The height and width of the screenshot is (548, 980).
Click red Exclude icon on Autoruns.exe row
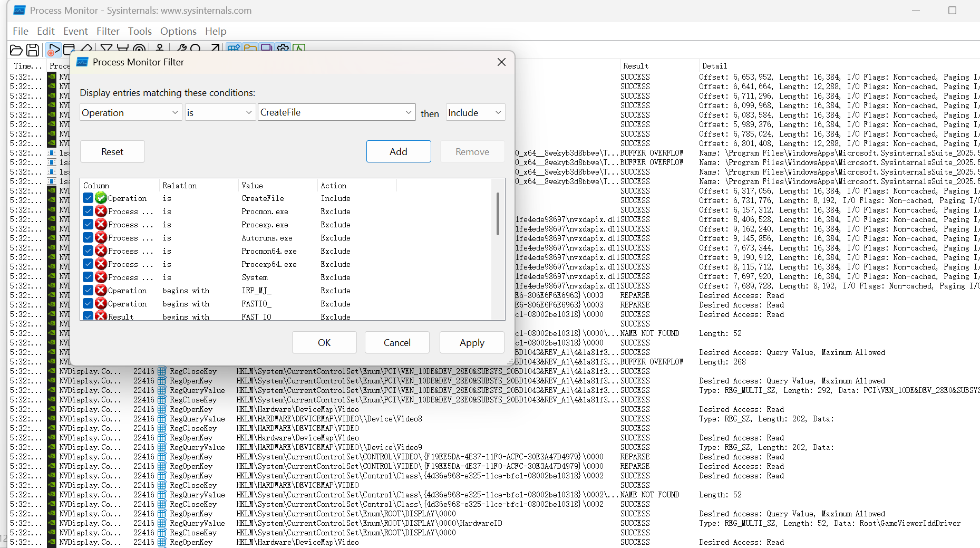coord(101,238)
